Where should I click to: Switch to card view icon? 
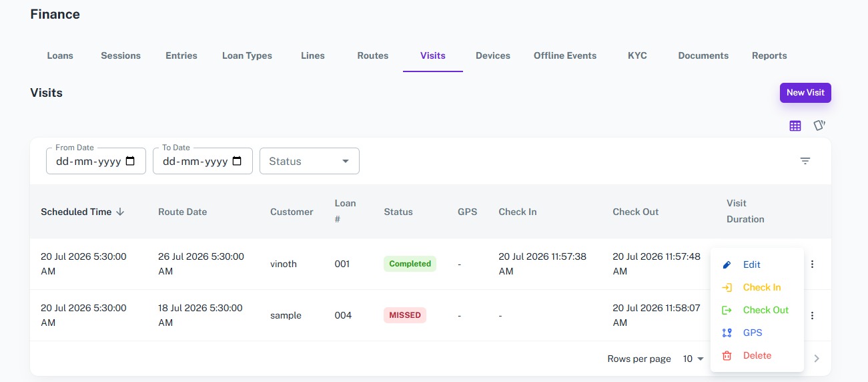(x=819, y=126)
